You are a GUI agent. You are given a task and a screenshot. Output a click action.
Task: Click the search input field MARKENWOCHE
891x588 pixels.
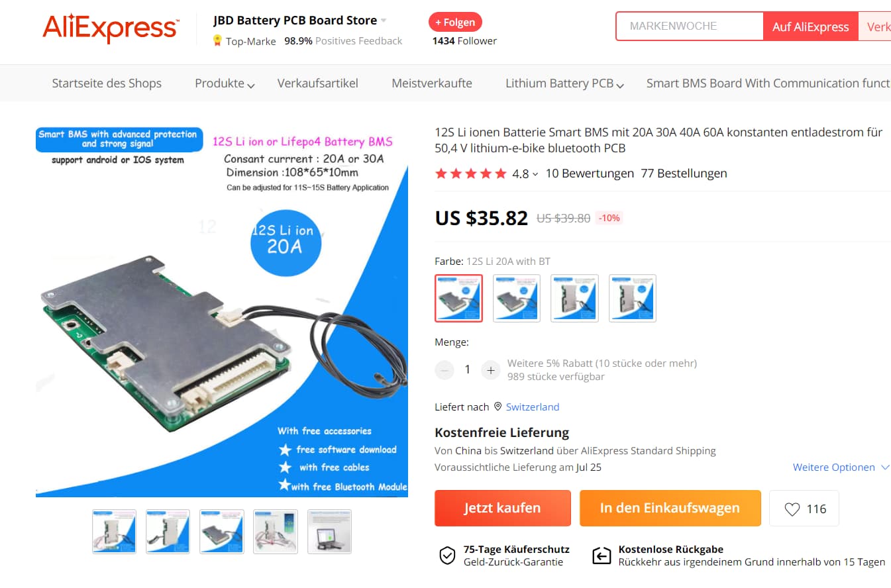coord(690,26)
